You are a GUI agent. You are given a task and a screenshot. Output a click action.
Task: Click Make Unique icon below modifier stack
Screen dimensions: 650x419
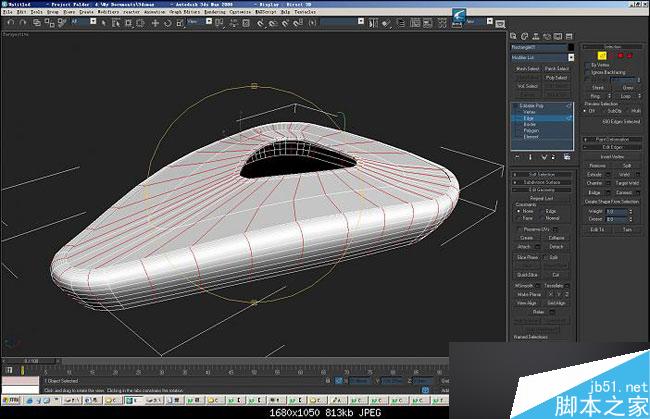pyautogui.click(x=544, y=157)
